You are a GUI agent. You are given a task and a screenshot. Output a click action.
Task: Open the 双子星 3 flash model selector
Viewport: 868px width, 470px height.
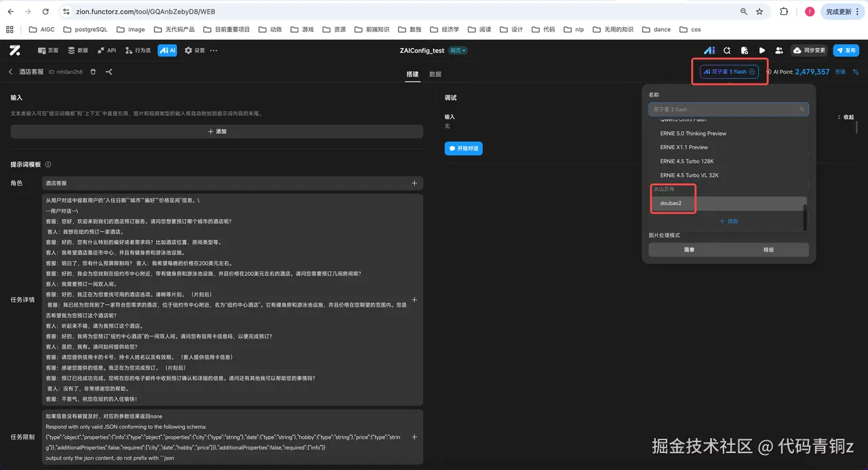click(x=729, y=71)
